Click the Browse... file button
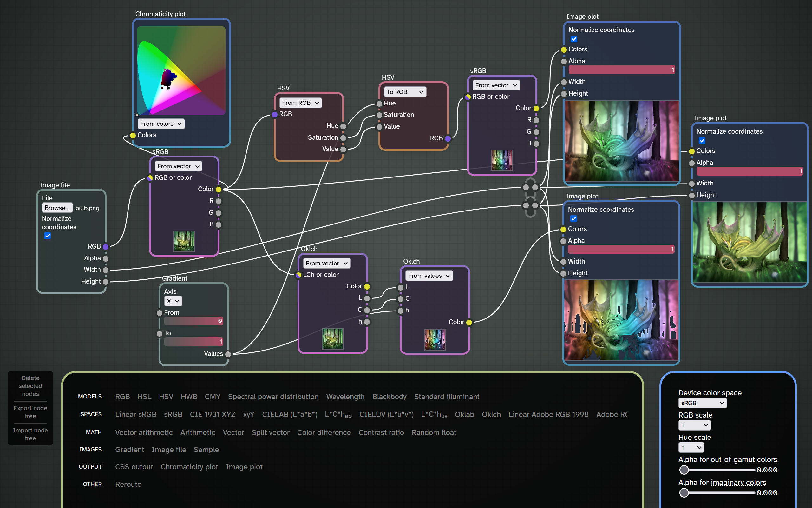Screen dimensions: 812x508 (x=57, y=208)
